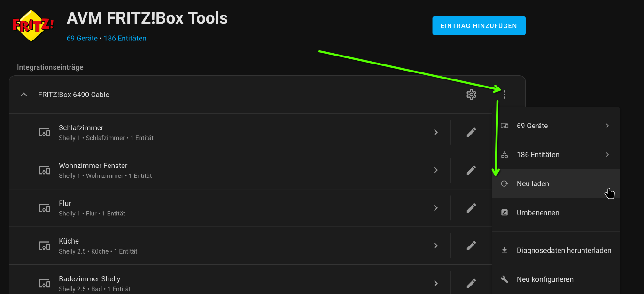The width and height of the screenshot is (644, 294).
Task: Select Neu laden in the menu
Action: point(556,183)
